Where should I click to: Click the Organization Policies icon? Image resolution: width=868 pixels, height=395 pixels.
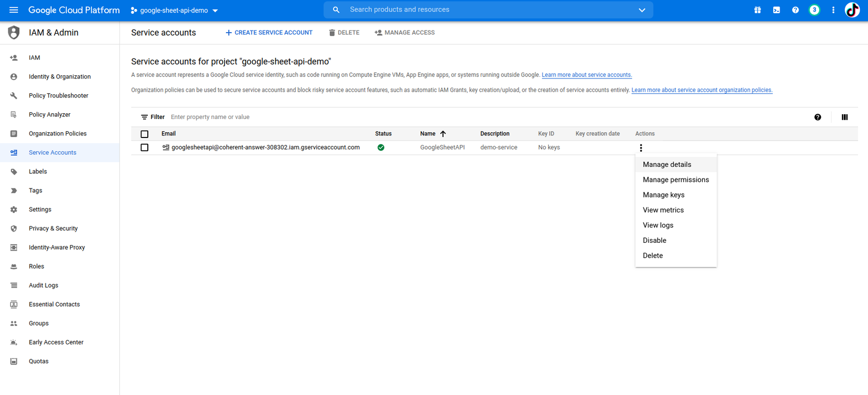pyautogui.click(x=14, y=134)
